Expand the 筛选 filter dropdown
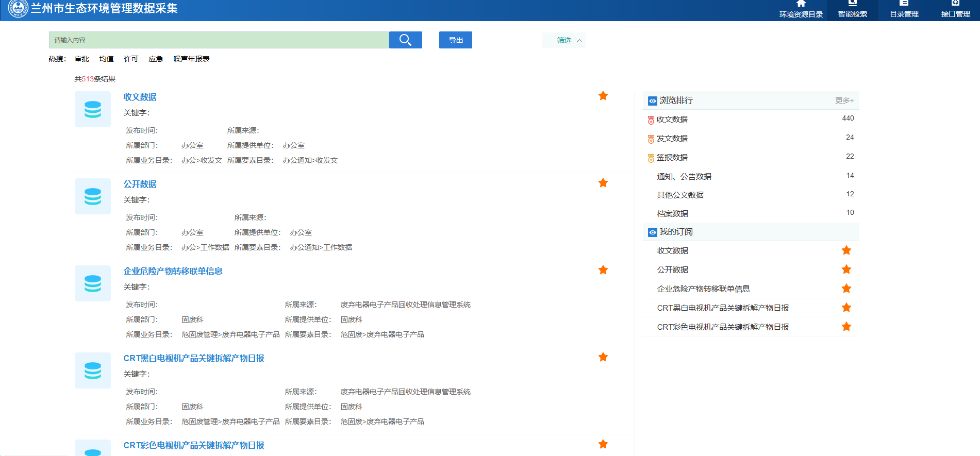The height and width of the screenshot is (456, 980). click(563, 40)
